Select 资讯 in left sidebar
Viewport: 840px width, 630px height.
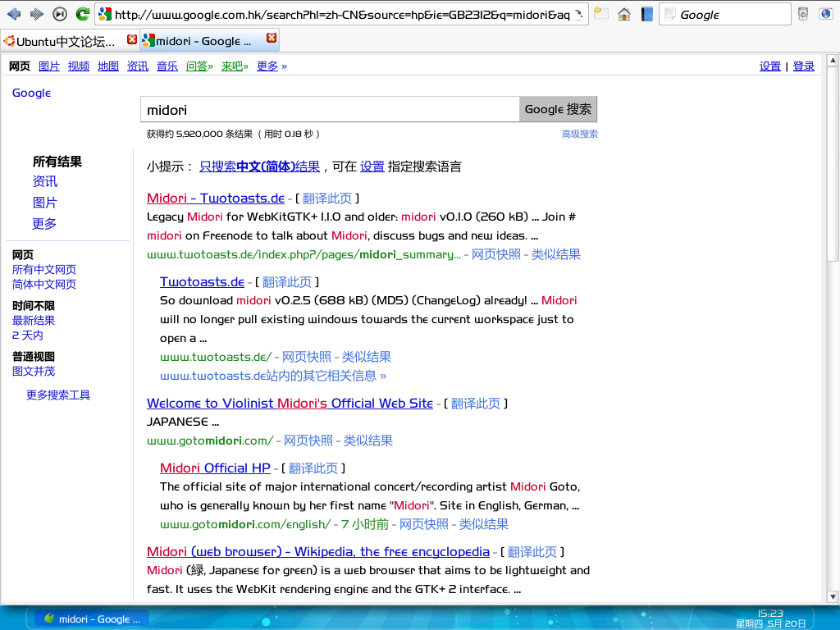coord(45,181)
